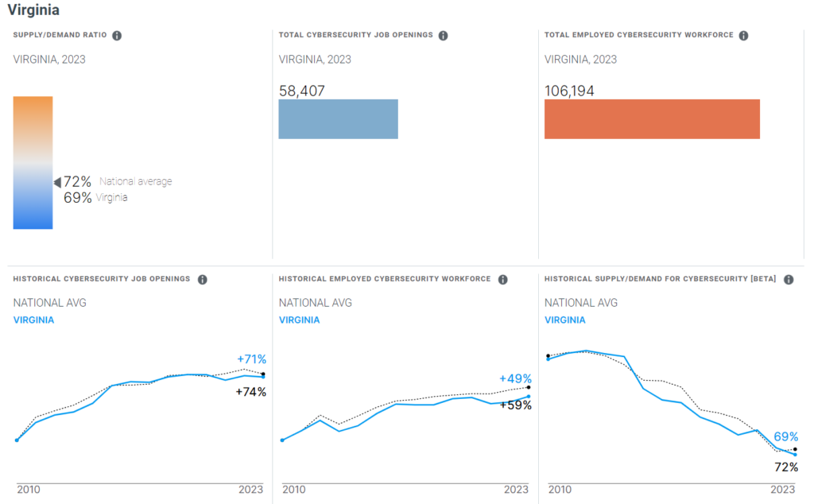814x504 pixels.
Task: Click info icon for Historical Cybersecurity Job Openings
Action: (203, 280)
